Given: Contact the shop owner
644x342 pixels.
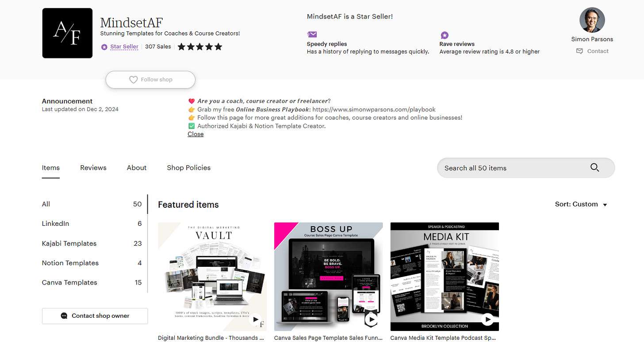Looking at the screenshot, I should pos(95,316).
